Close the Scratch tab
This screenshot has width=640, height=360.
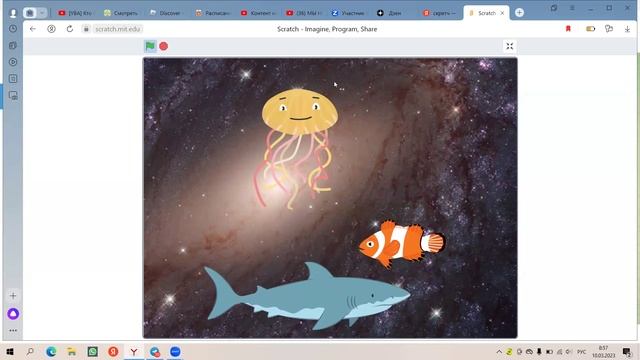click(502, 13)
